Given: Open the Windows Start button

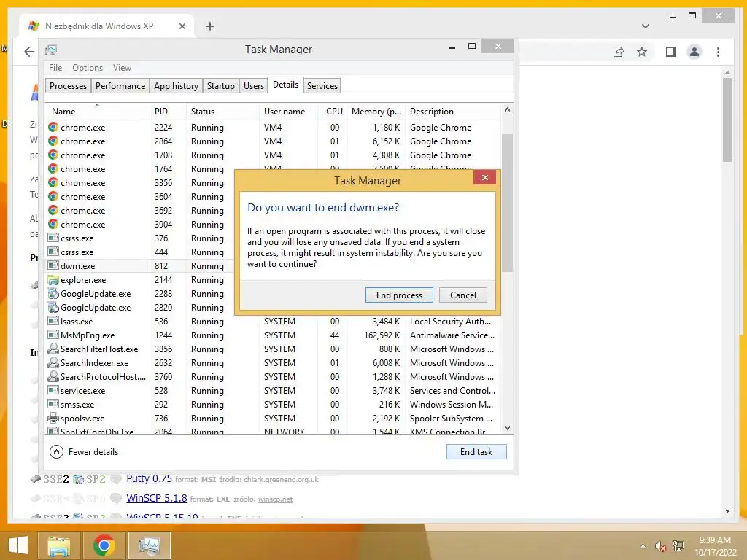Looking at the screenshot, I should click(x=18, y=545).
